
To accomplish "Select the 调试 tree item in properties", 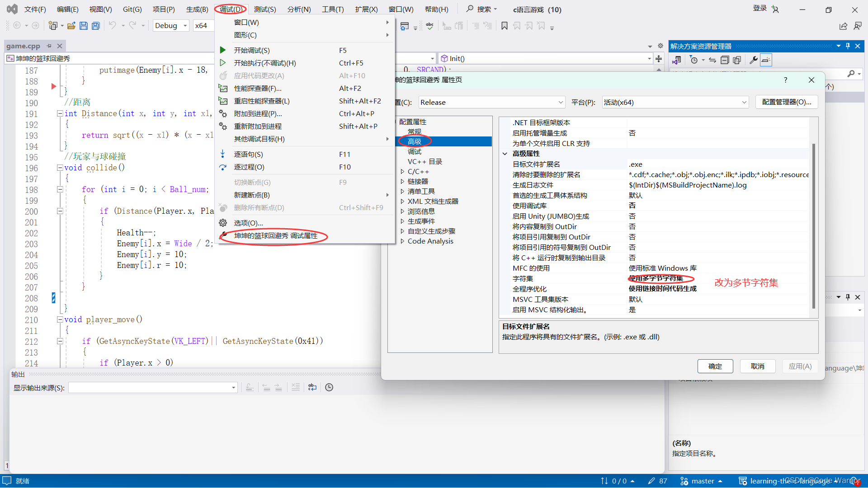I will point(415,151).
